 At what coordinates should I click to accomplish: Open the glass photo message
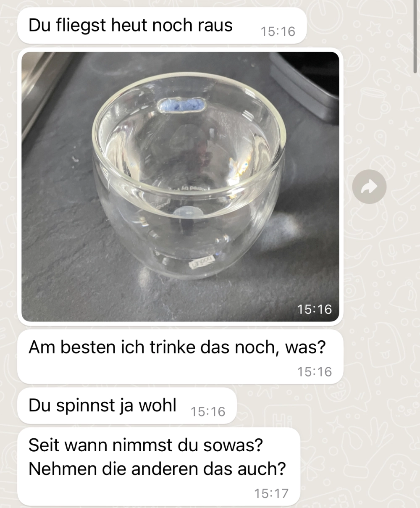click(180, 187)
